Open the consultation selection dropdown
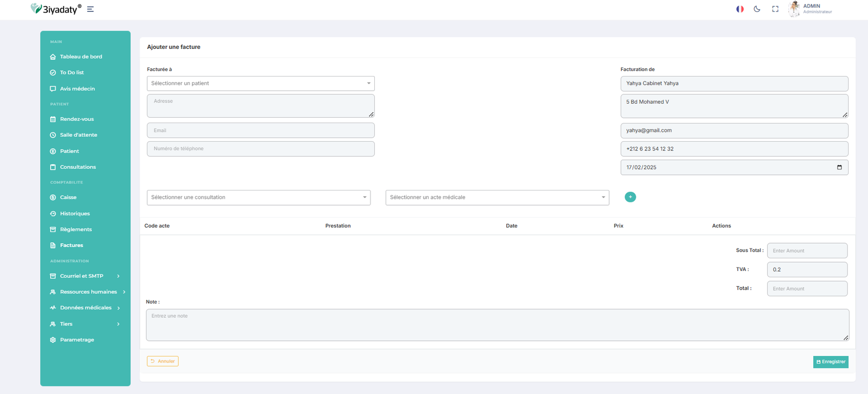Screen dimensions: 868x394 258,198
